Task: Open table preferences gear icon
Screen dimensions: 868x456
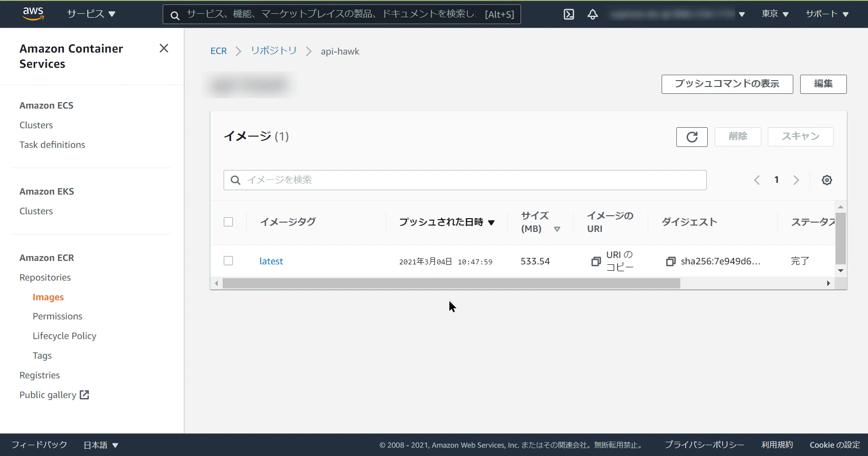Action: [827, 180]
